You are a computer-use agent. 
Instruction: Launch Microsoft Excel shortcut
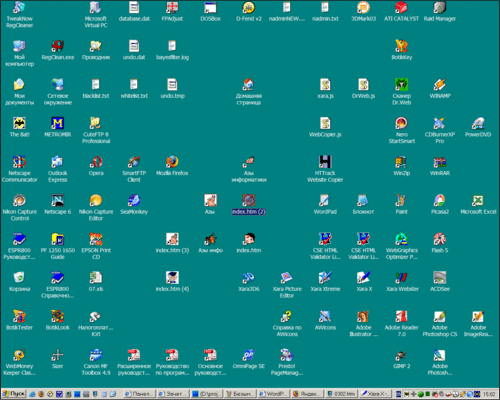[478, 200]
